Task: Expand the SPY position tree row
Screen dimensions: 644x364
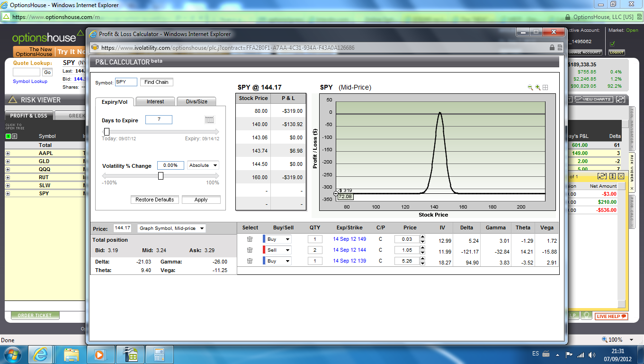Action: tap(8, 194)
